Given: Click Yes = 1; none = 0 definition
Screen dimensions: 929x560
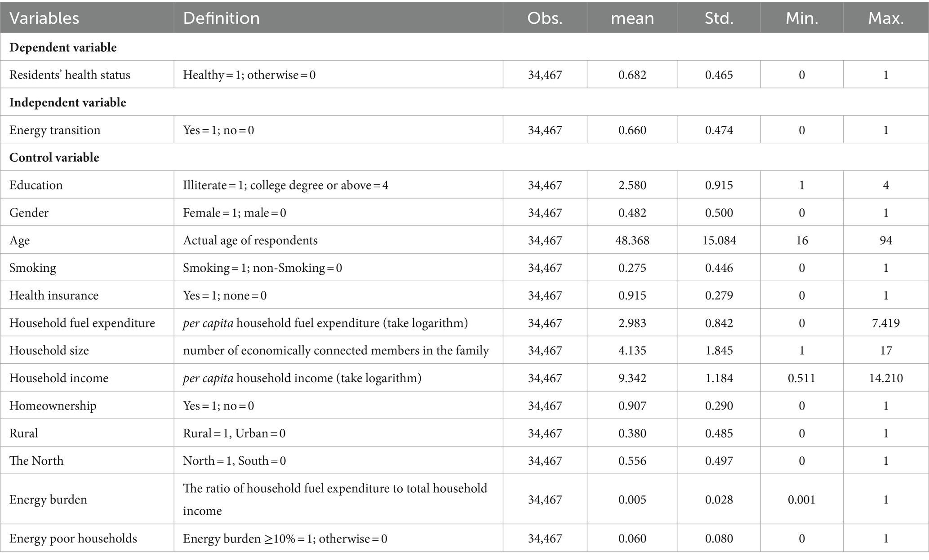Looking at the screenshot, I should (x=225, y=295).
